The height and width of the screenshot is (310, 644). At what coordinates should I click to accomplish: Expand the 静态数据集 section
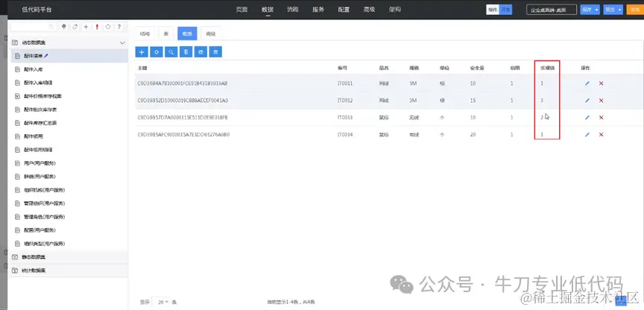(x=68, y=257)
